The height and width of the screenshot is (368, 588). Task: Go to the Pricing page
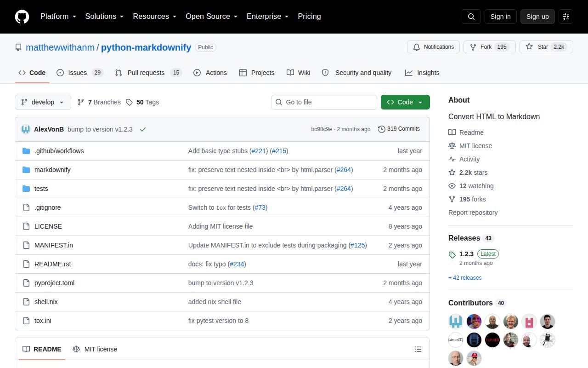tap(309, 17)
